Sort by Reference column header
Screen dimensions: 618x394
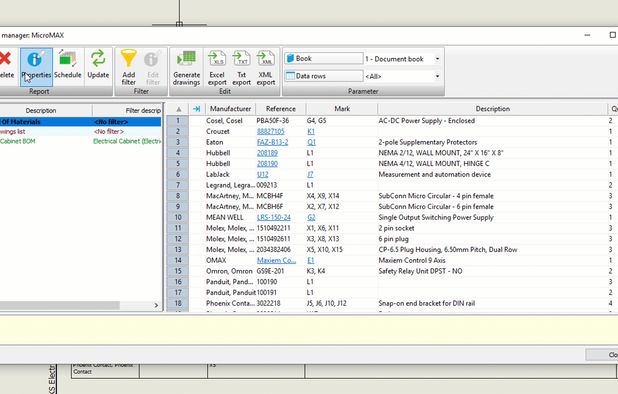[x=281, y=109]
